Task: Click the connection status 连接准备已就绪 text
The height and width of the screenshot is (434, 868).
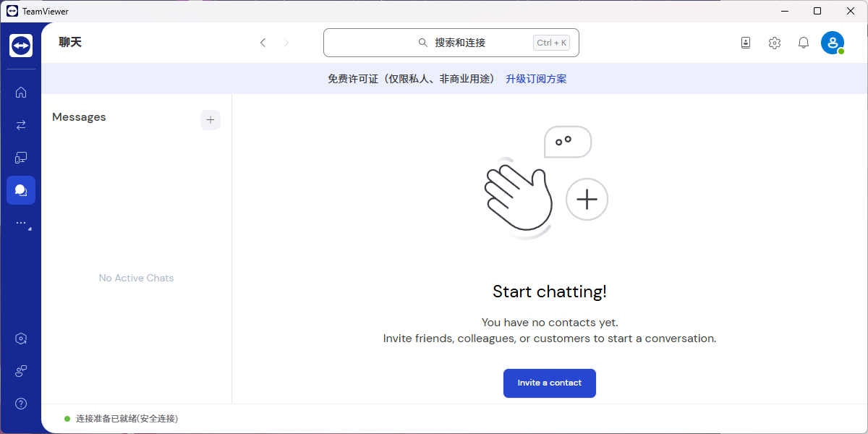Action: click(x=127, y=419)
